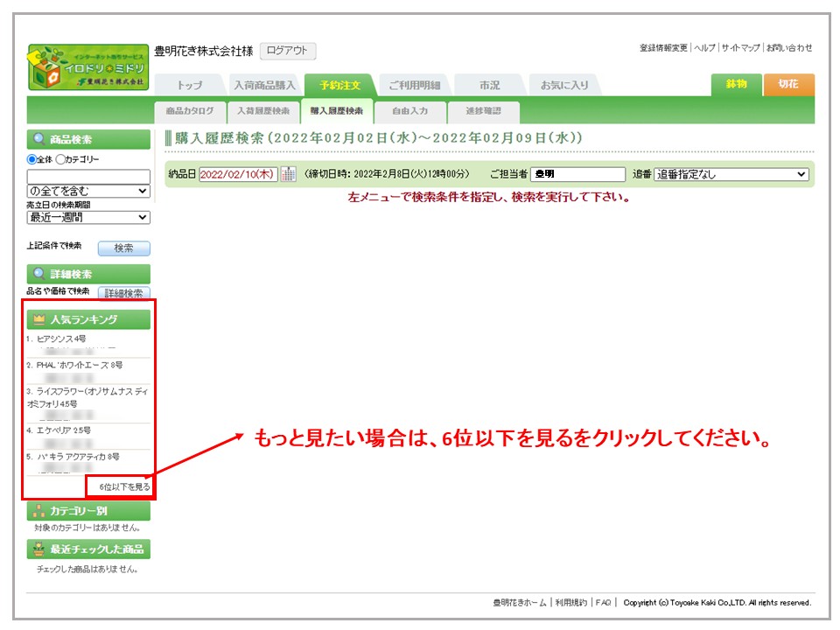Go to the 市況 tab
840x630 pixels.
tap(489, 86)
